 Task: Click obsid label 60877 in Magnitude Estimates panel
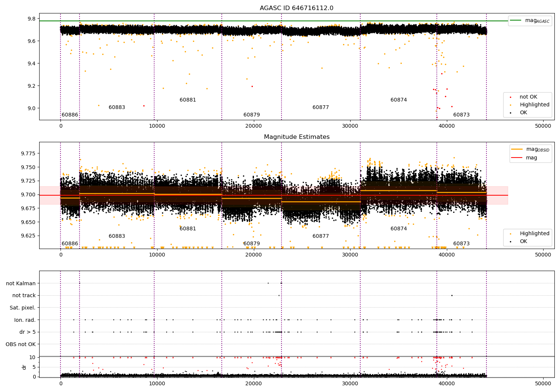pyautogui.click(x=321, y=236)
